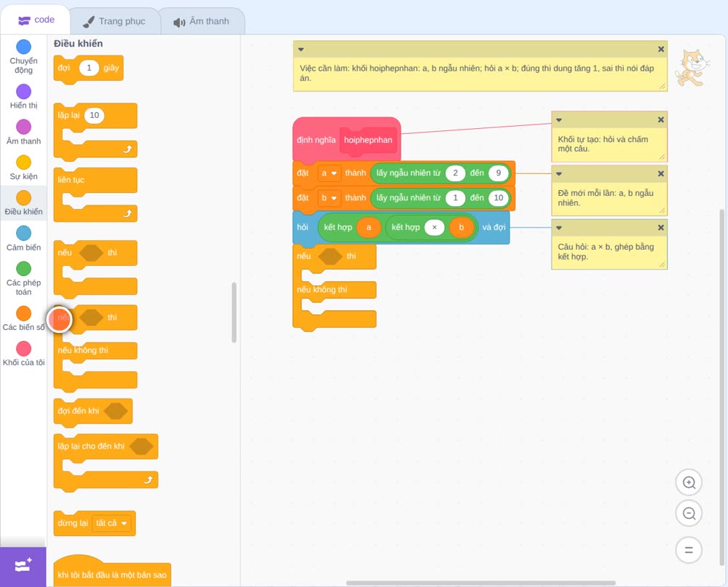The height and width of the screenshot is (587, 728).
Task: Edit the '×' text in kết hợp block
Action: point(435,227)
